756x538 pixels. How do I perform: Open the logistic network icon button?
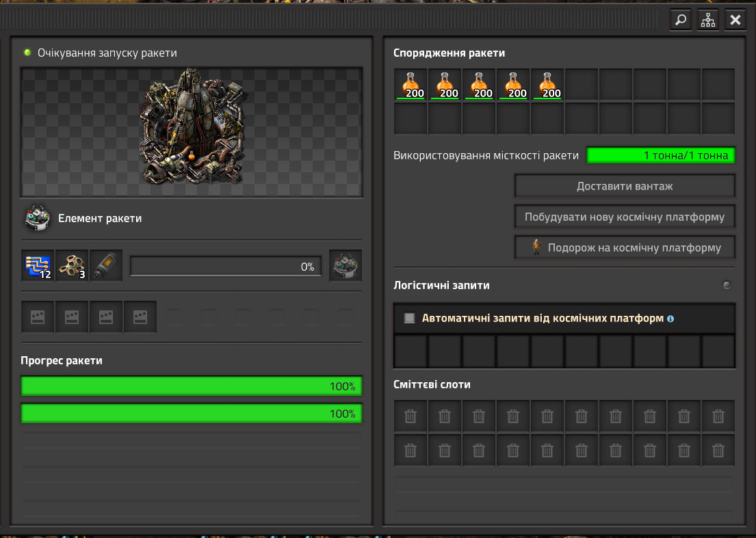click(707, 20)
